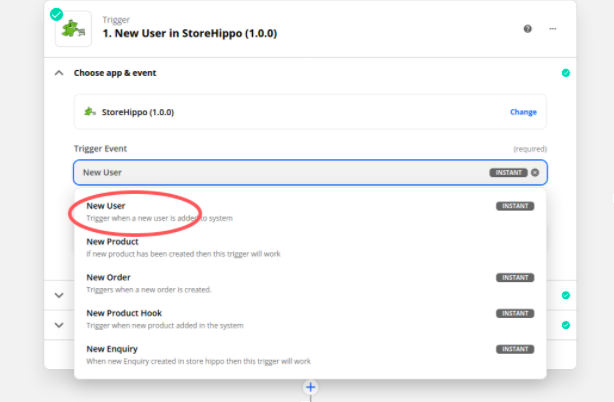Click the INSTANT badge beside New Product Hook
Image resolution: width=614 pixels, height=402 pixels.
515,314
